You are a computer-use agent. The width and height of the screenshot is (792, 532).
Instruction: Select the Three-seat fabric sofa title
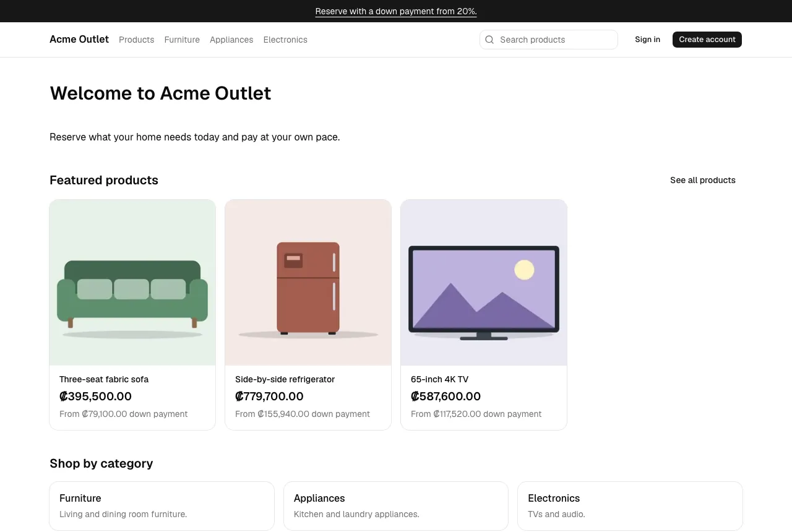pos(104,379)
